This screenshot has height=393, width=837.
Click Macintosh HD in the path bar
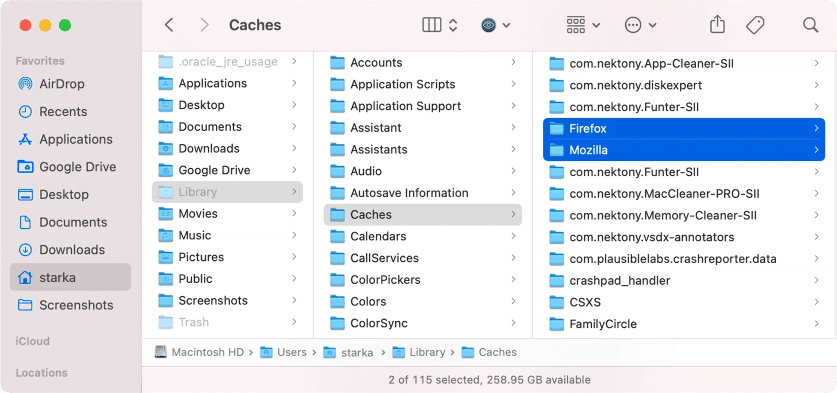(199, 352)
